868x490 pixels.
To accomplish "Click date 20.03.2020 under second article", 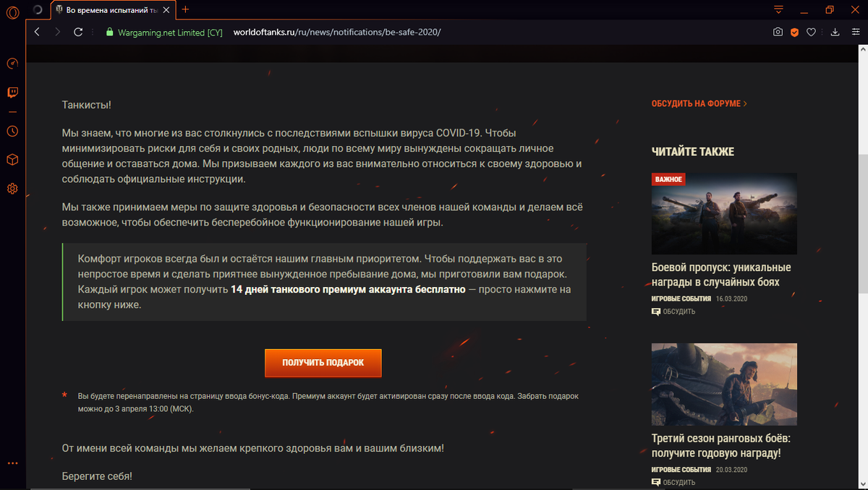I will (731, 469).
